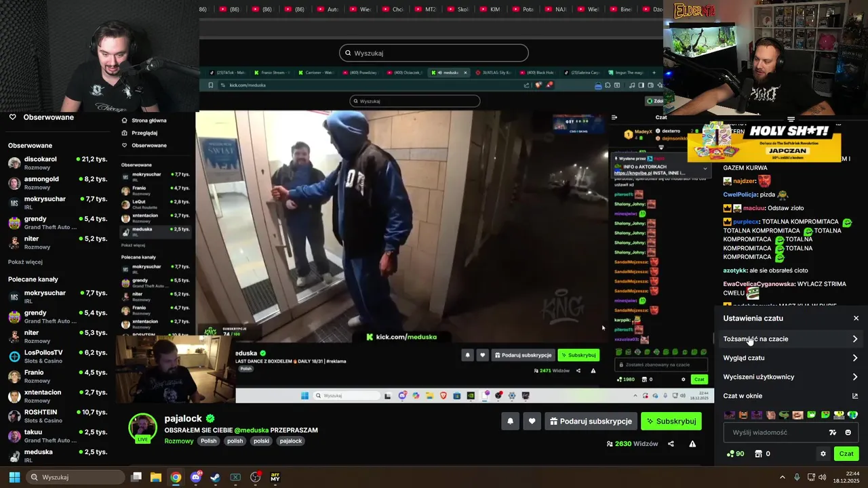Click the bell icon in embedded meduska stream
868x488 pixels.
467,354
